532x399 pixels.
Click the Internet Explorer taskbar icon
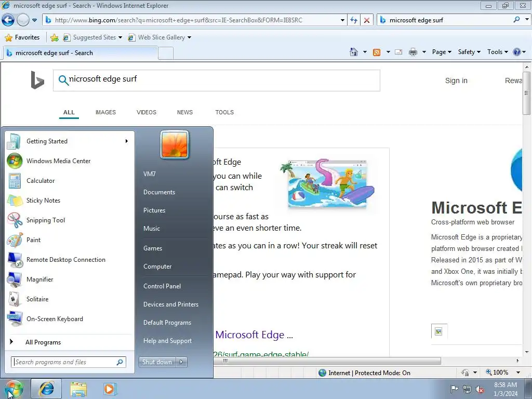[47, 389]
